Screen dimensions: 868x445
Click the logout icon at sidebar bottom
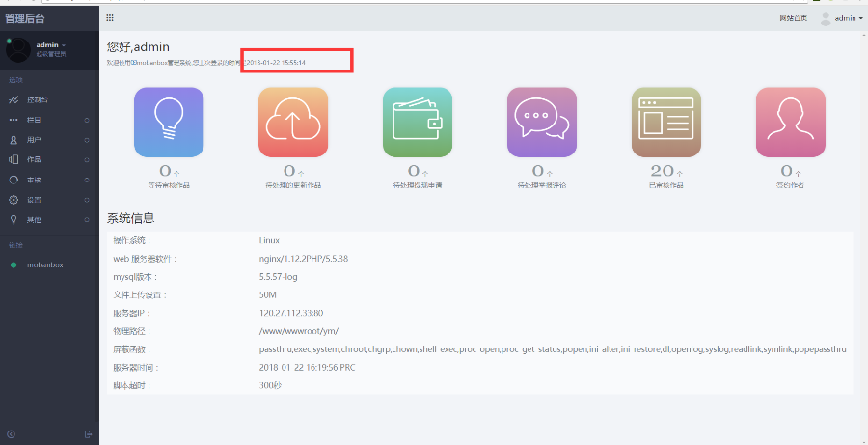(88, 434)
